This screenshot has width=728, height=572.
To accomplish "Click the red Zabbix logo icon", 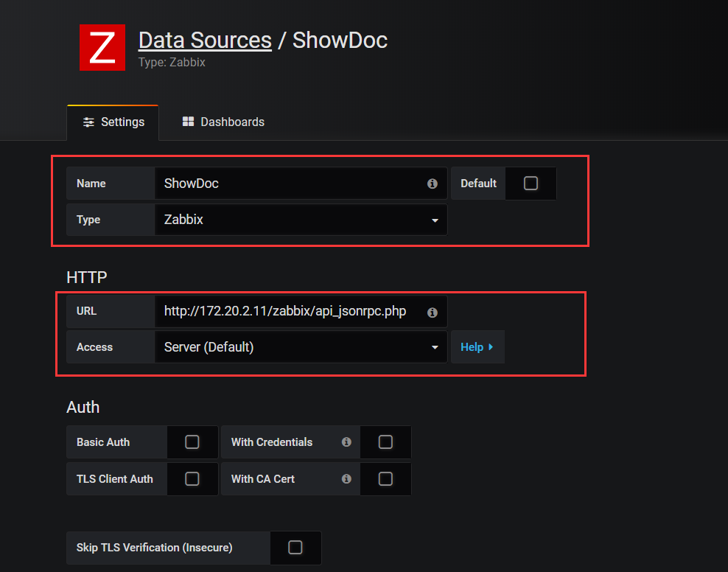I will coord(102,47).
